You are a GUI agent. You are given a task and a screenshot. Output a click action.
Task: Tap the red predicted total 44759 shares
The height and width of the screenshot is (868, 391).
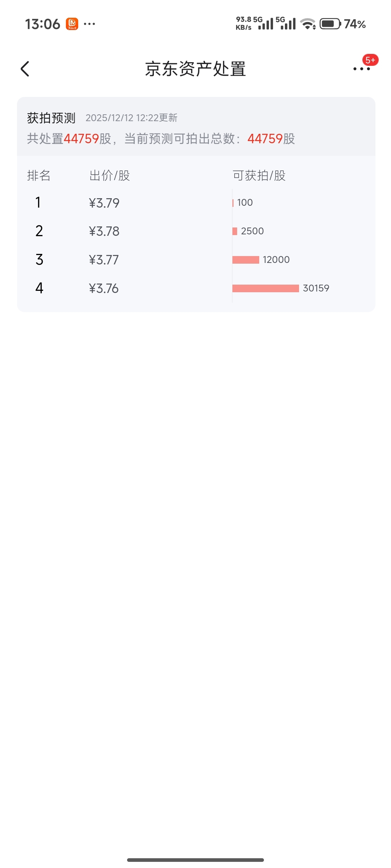pyautogui.click(x=265, y=139)
